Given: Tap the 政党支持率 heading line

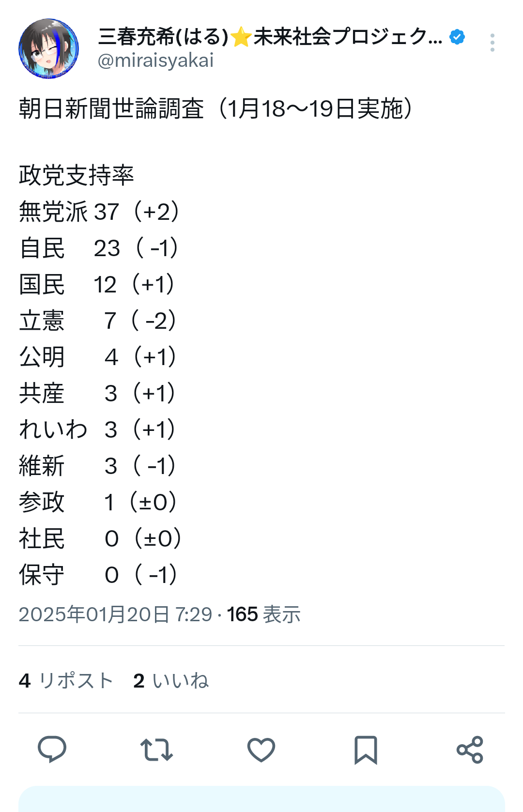Looking at the screenshot, I should [77, 175].
